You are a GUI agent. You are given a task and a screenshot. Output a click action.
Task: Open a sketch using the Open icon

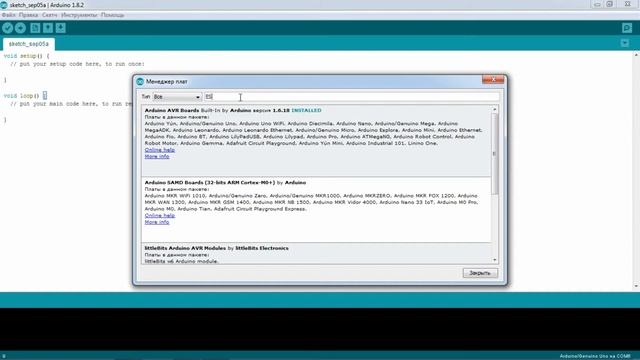point(48,28)
